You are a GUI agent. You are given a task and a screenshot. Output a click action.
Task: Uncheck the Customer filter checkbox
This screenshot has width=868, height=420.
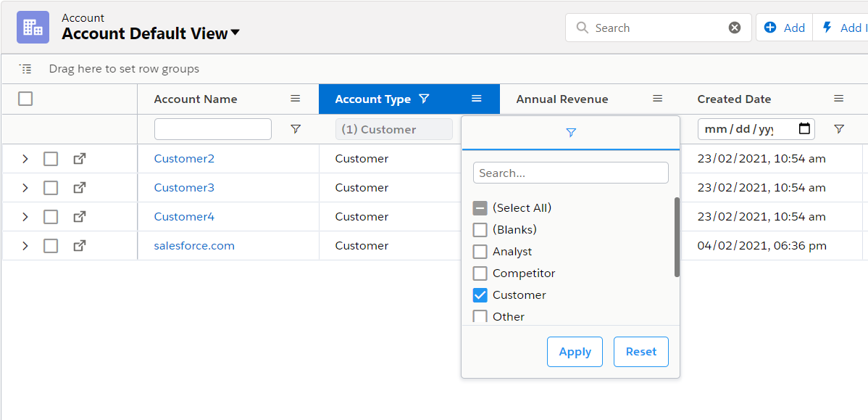pos(480,295)
